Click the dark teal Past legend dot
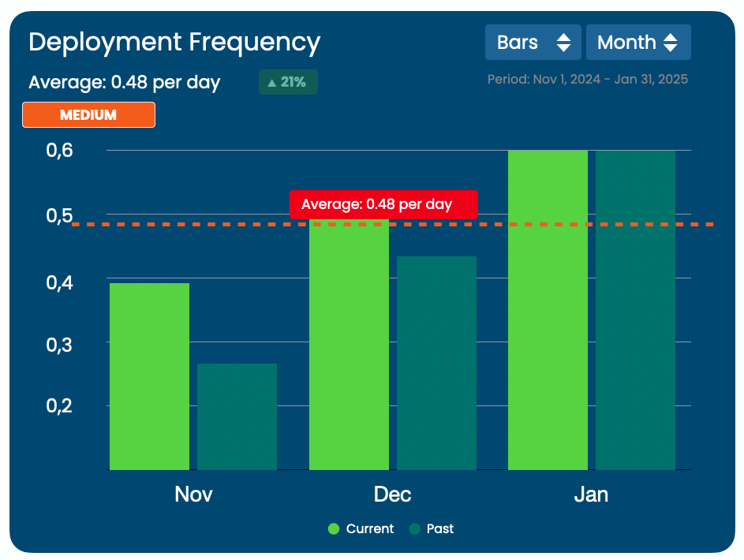 click(415, 528)
